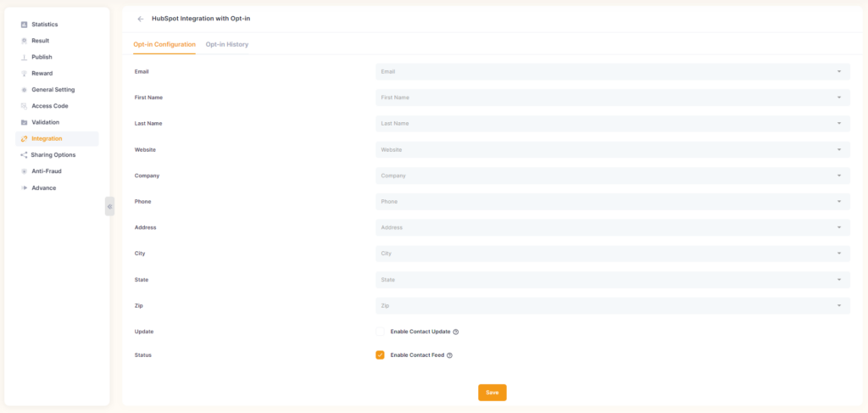This screenshot has height=413, width=868.
Task: Open the City mapping dropdown
Action: click(x=612, y=254)
